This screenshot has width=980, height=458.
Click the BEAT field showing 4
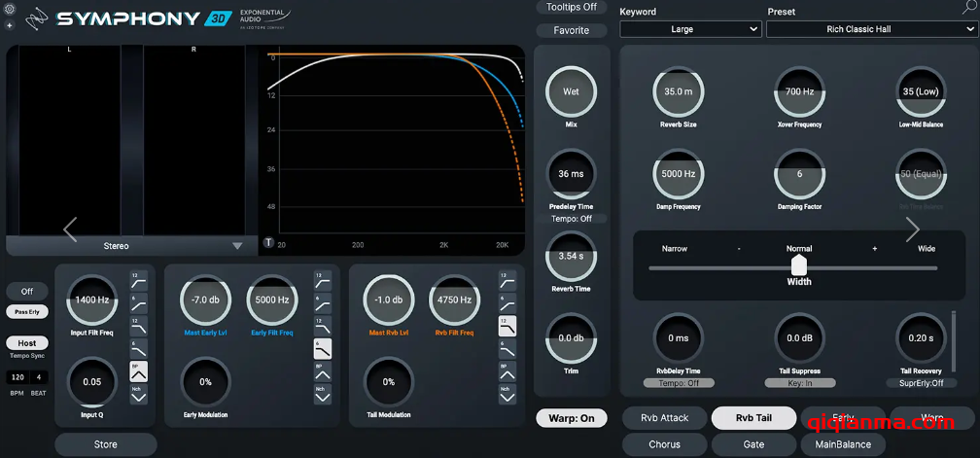pos(39,377)
